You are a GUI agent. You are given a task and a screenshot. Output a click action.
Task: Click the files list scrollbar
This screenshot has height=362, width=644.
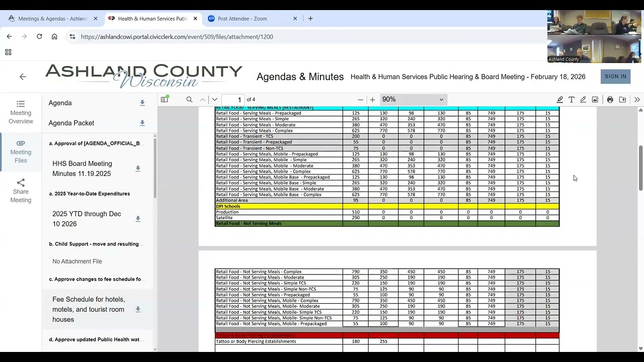coord(155,167)
